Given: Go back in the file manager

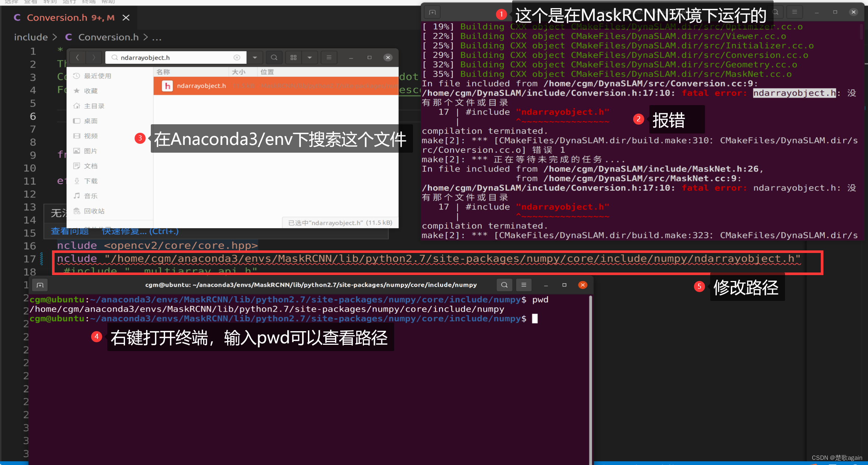Looking at the screenshot, I should (x=77, y=58).
